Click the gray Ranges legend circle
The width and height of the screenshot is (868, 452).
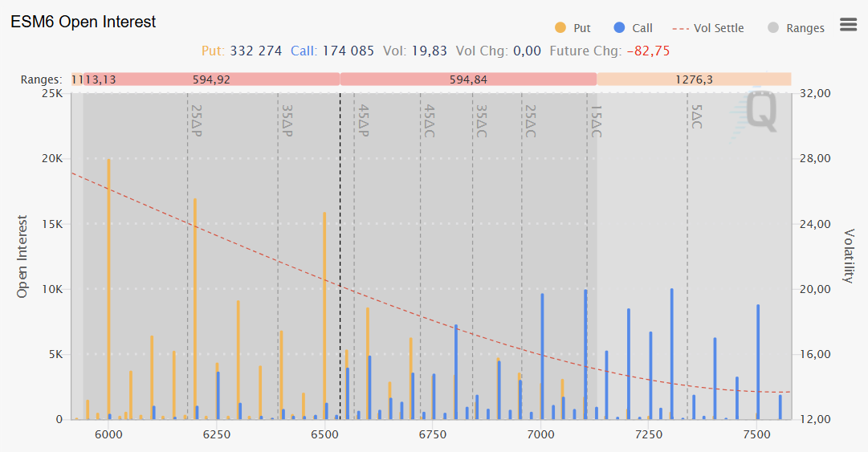pos(773,28)
